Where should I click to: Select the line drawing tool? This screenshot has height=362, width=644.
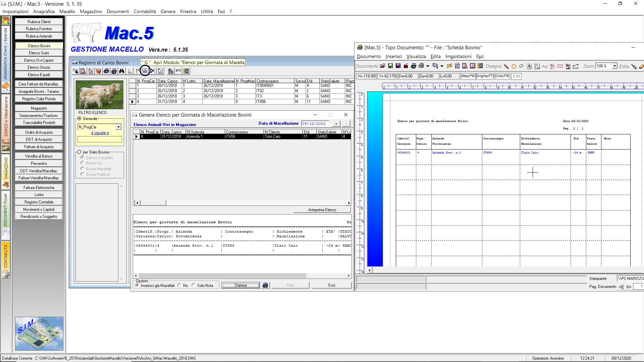506,66
